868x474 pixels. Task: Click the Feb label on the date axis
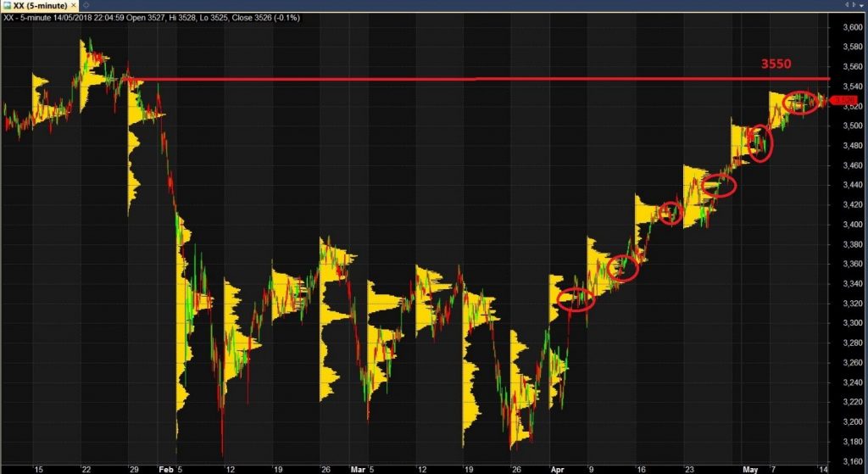pos(166,467)
